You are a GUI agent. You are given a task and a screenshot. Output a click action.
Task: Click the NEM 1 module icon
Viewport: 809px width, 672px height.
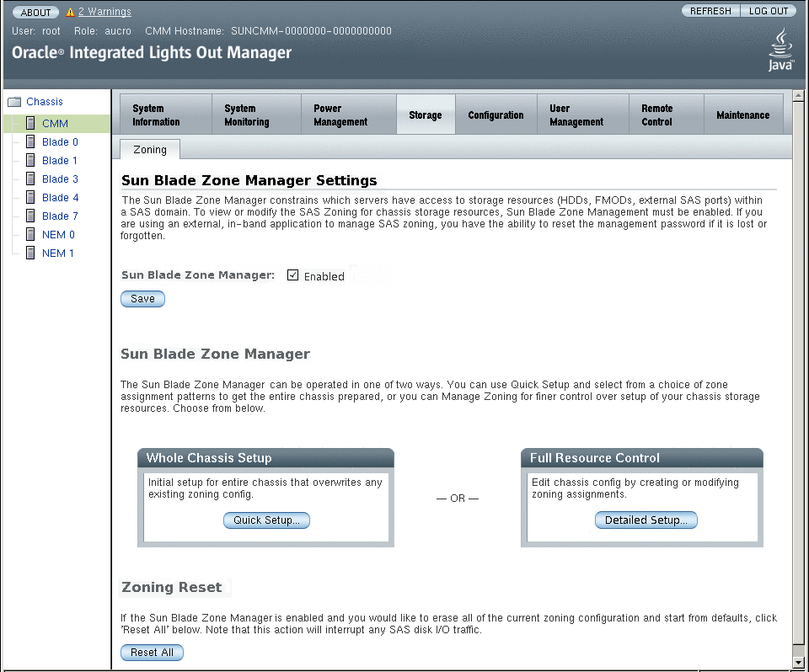tap(30, 253)
